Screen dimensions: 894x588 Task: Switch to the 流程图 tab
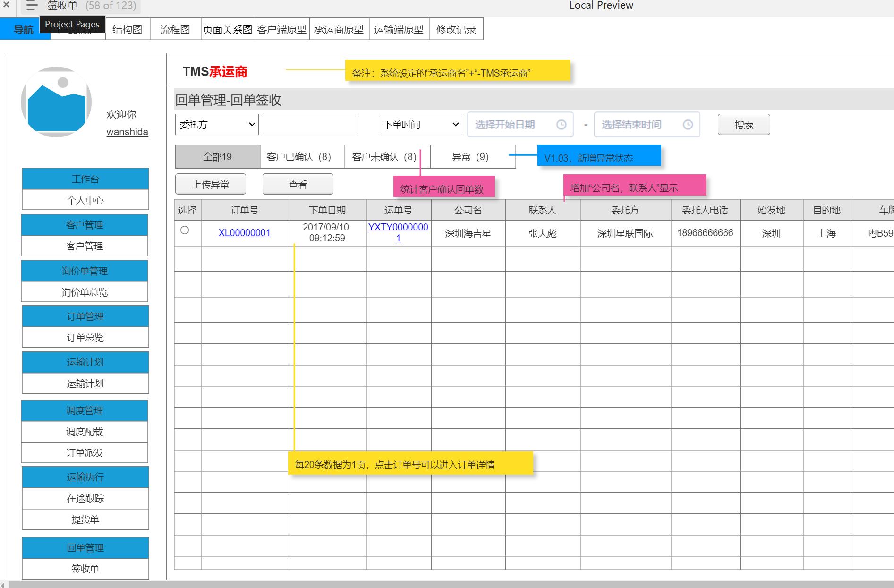coord(175,29)
